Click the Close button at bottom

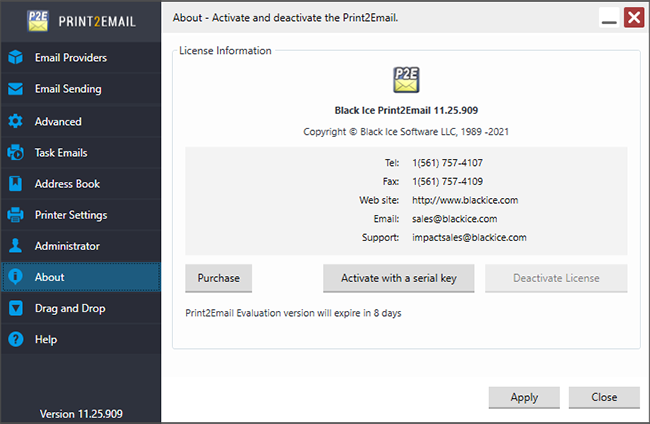point(604,397)
